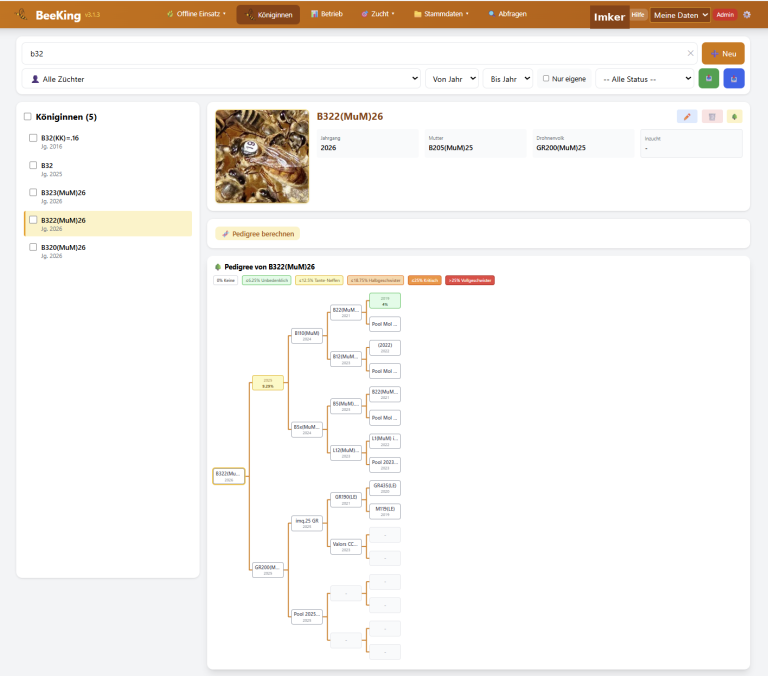Viewport: 768px width, 676px height.
Task: Toggle the Königinnen select-all checkbox
Action: (x=27, y=117)
